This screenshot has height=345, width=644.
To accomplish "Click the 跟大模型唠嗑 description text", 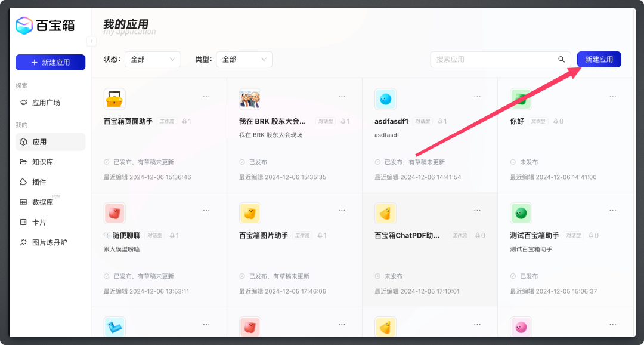I will [x=122, y=249].
